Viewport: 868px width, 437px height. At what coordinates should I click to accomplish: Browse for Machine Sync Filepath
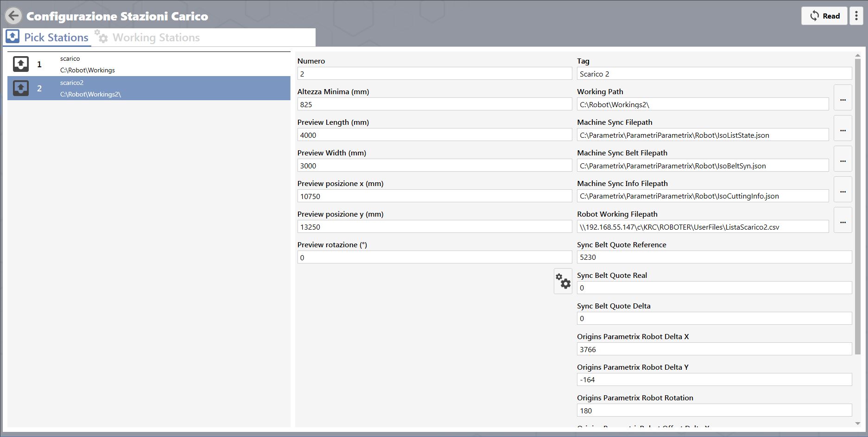843,128
